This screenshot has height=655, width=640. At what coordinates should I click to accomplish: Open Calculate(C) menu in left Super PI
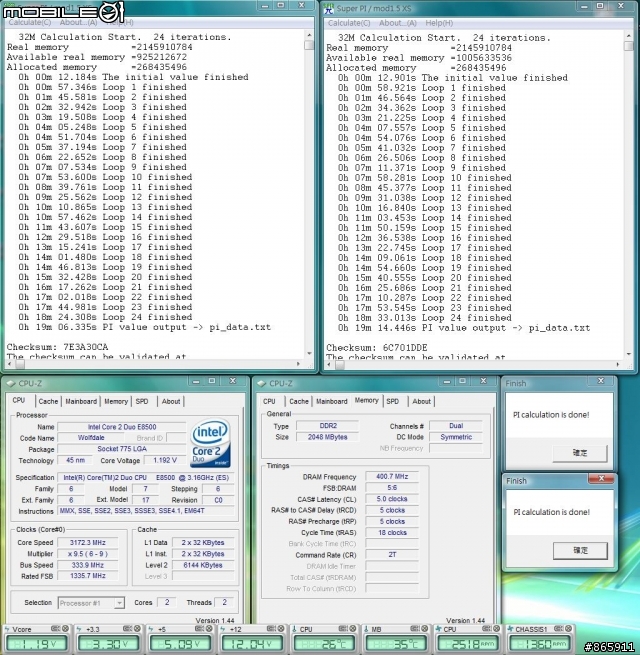(30, 22)
